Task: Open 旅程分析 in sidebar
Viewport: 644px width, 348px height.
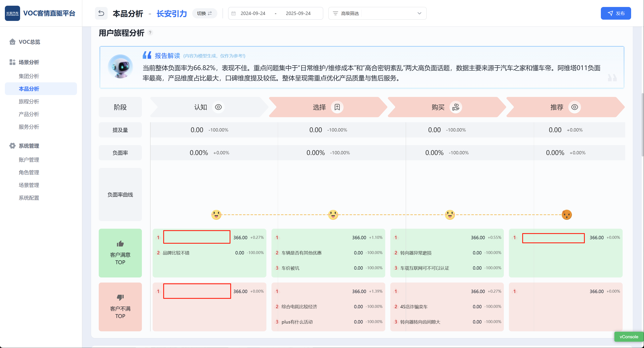Action: [29, 101]
